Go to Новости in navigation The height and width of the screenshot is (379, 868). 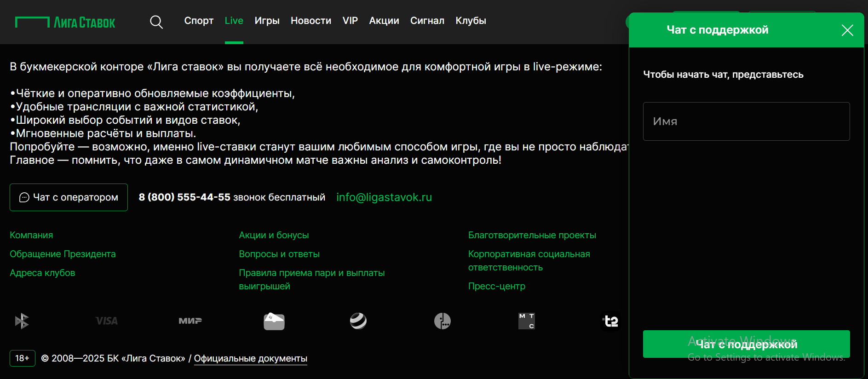coord(311,21)
